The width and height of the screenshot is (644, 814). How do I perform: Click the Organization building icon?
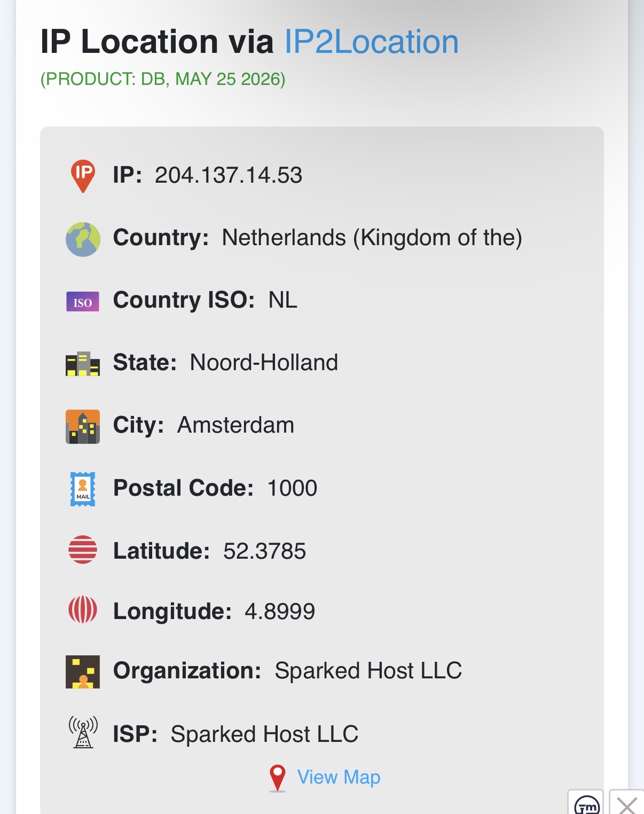click(83, 672)
